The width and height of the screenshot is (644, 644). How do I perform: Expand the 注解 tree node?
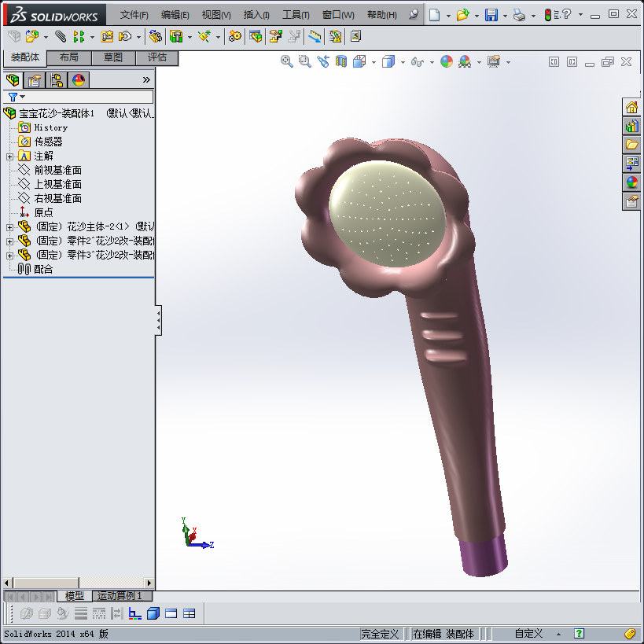pos(10,156)
